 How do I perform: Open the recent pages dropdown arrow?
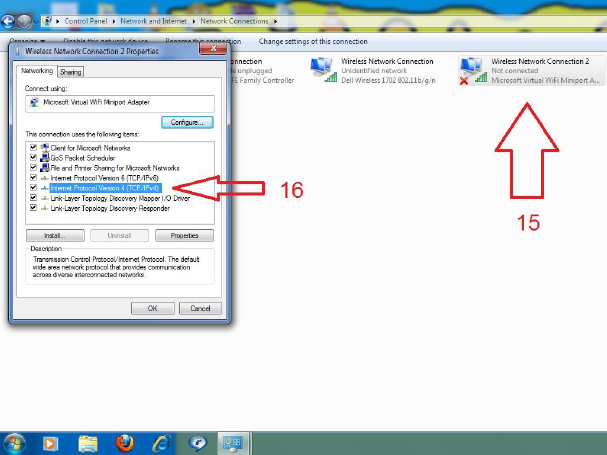[x=36, y=22]
